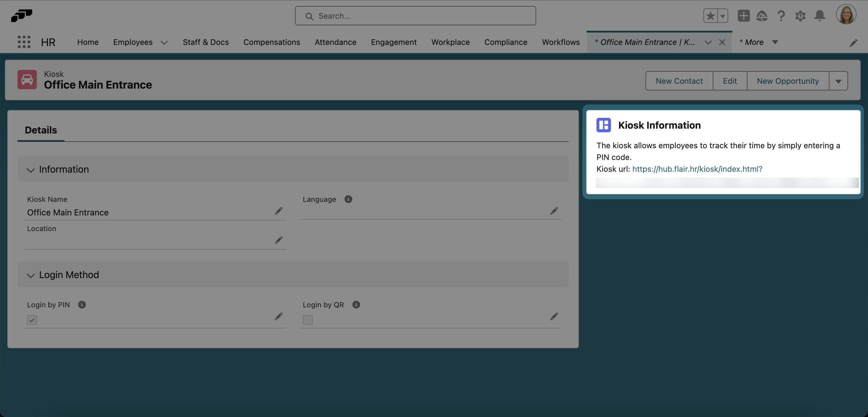Collapse the Login Method section
This screenshot has height=417, width=868.
pyautogui.click(x=30, y=275)
